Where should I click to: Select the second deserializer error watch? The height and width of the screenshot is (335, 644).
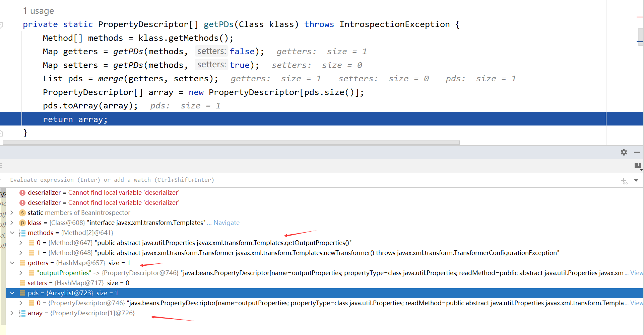click(325, 202)
